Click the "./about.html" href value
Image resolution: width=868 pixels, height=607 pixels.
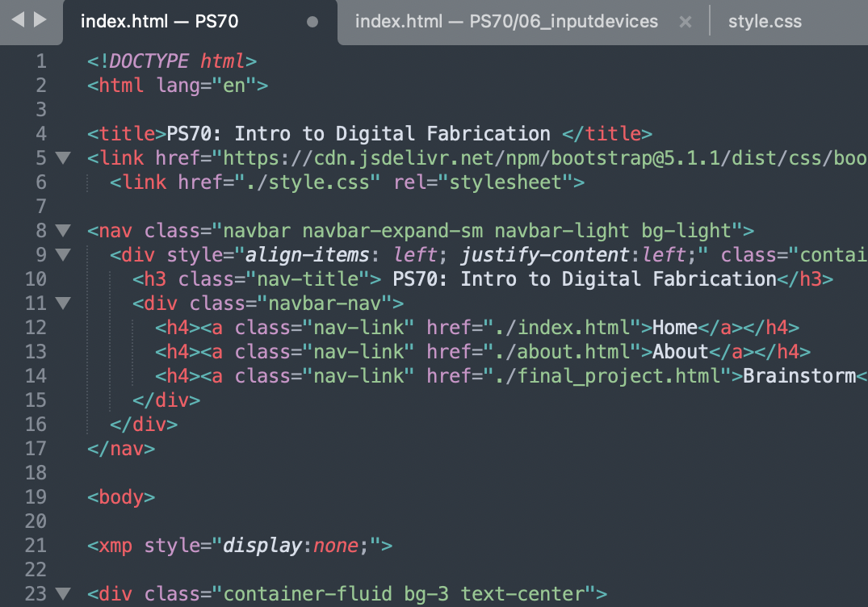coord(562,352)
